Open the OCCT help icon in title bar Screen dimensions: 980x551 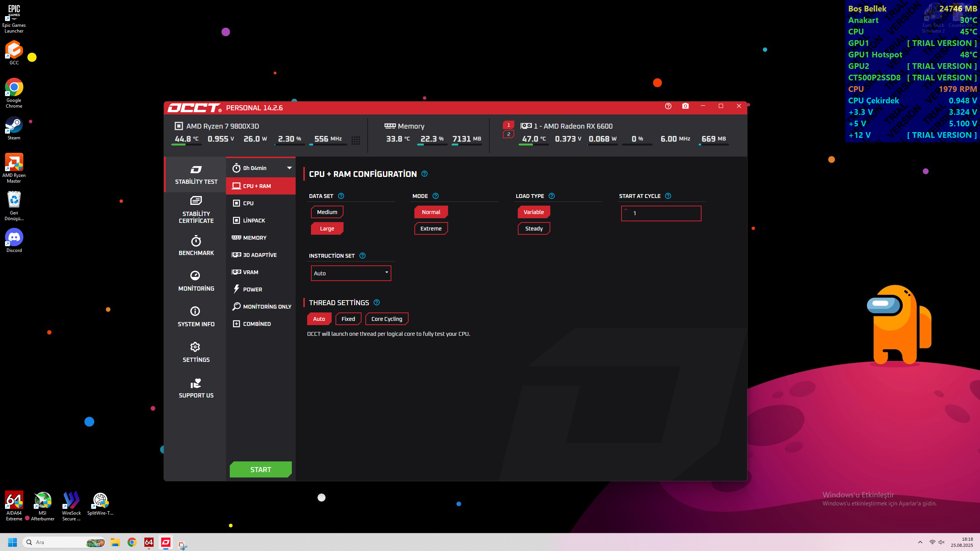[x=668, y=106]
